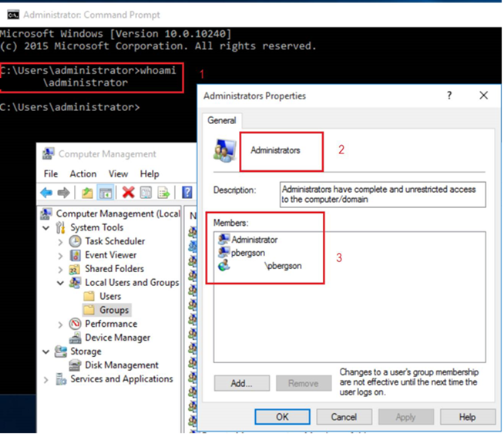Expand the Performance node

point(60,325)
